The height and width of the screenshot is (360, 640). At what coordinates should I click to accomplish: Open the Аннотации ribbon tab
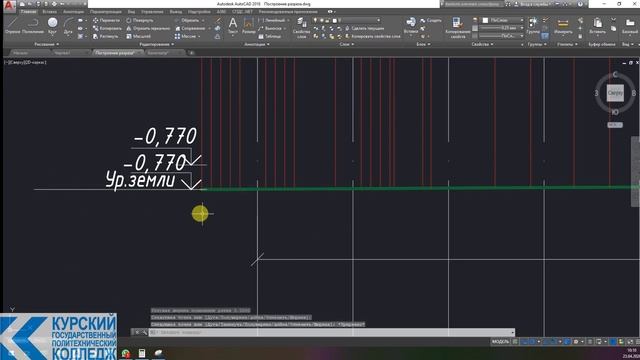(73, 12)
